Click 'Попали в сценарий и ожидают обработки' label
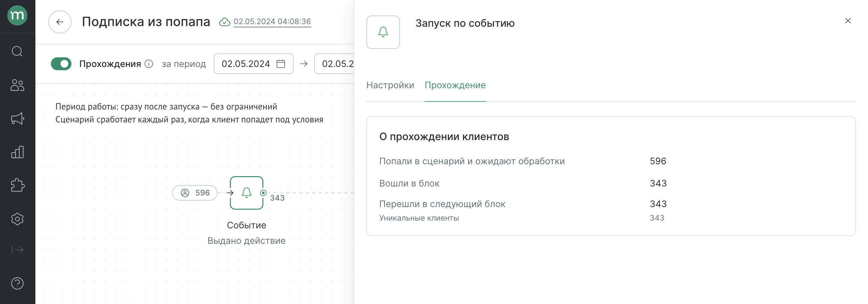This screenshot has height=304, width=868. [472, 161]
